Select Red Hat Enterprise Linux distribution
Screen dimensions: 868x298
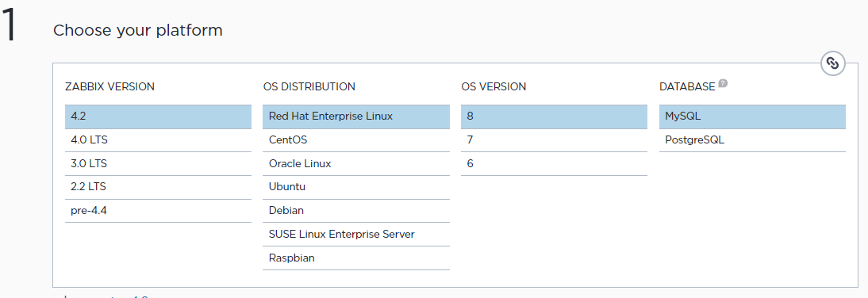[356, 117]
